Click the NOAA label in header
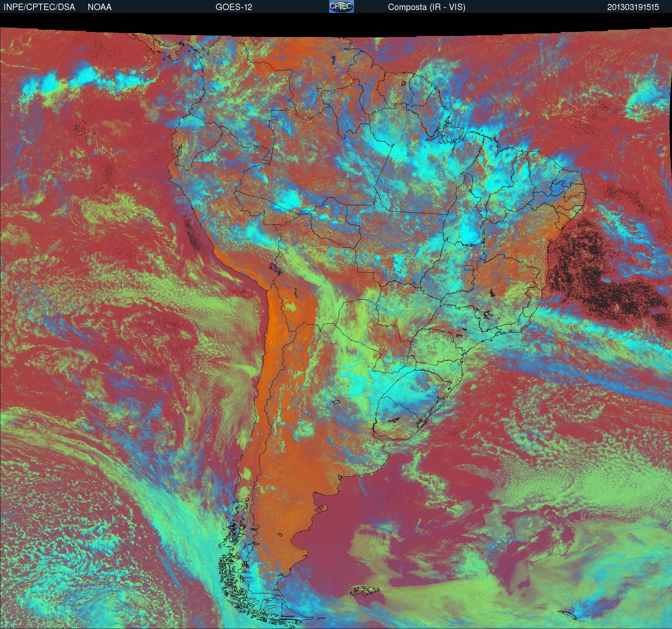Screen dimensions: 672x629 point(100,7)
